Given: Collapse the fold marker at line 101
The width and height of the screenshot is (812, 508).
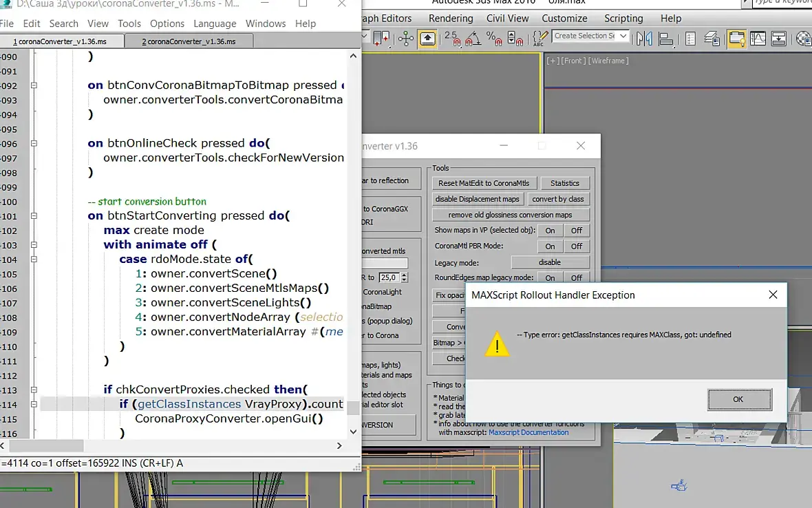Looking at the screenshot, I should [x=34, y=216].
